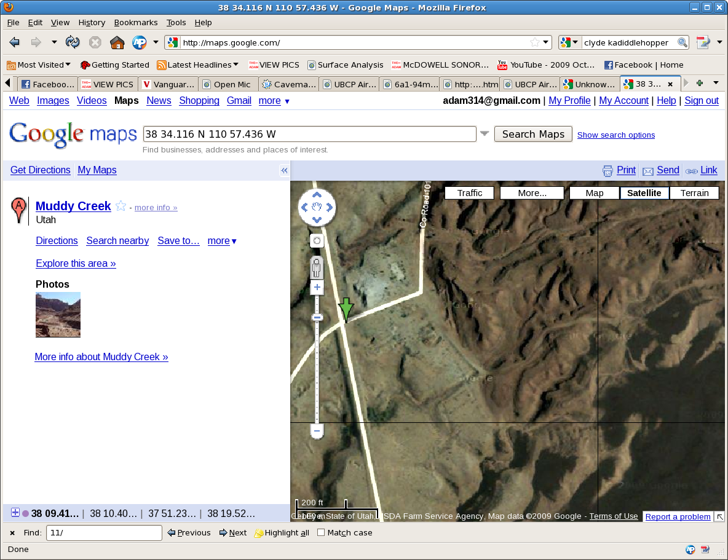Expand the 'more' dropdown under Muddy Creek

[x=222, y=241]
